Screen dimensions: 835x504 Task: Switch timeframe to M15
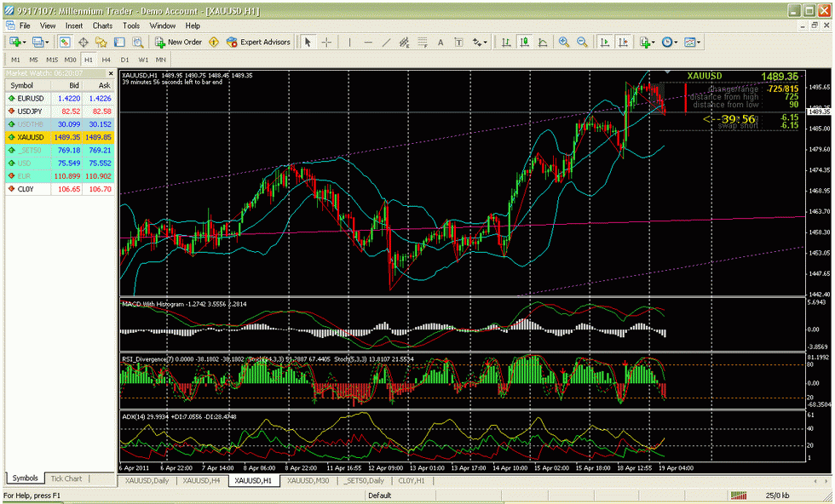[52, 60]
